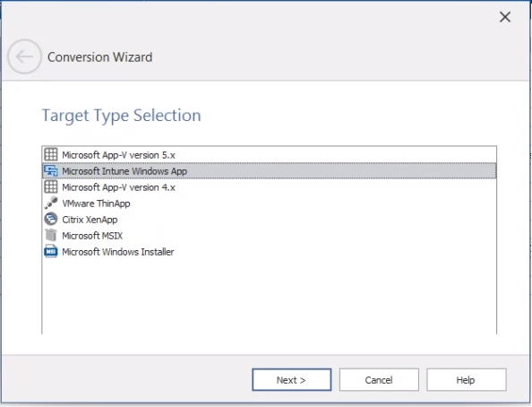
Task: Click the Citrix XenApp icon
Action: (x=51, y=219)
